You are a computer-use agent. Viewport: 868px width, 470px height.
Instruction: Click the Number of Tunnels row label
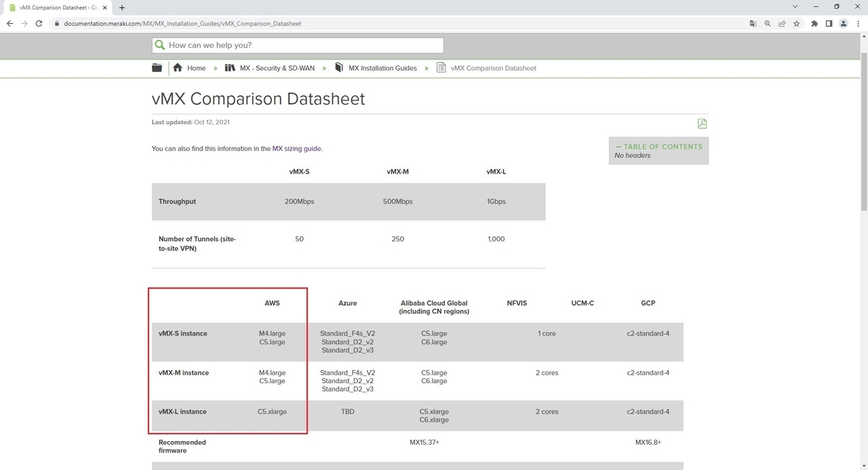click(197, 244)
